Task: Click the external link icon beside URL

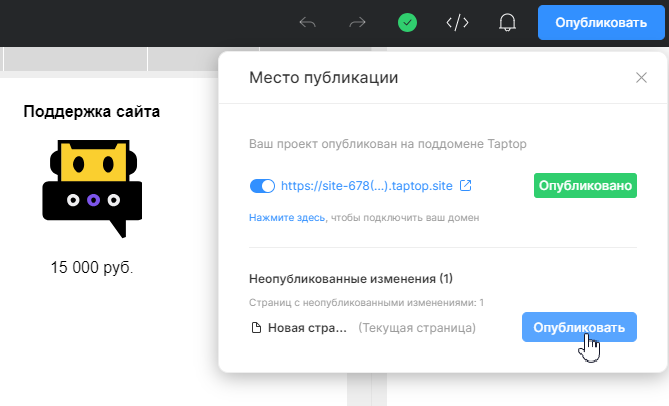Action: point(465,186)
